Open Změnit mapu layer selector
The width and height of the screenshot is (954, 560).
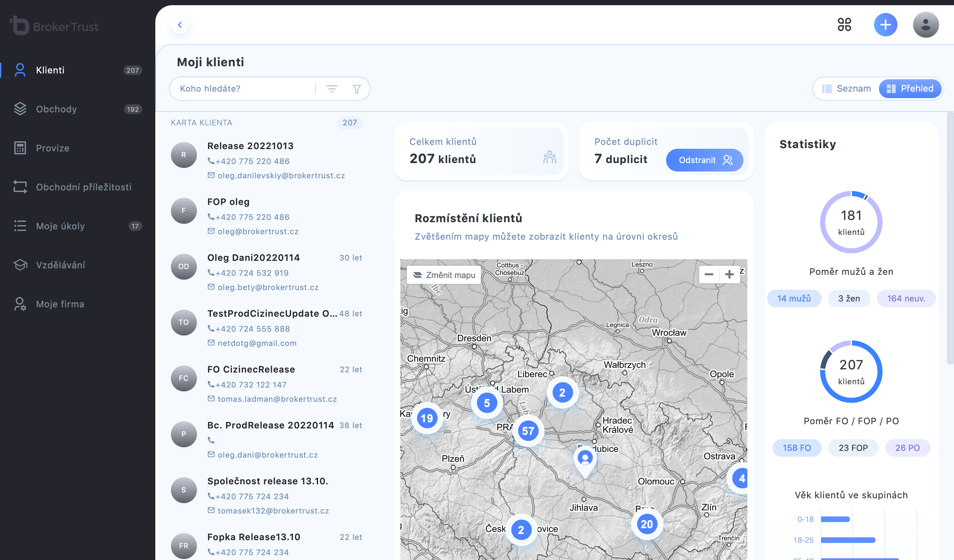tap(443, 275)
